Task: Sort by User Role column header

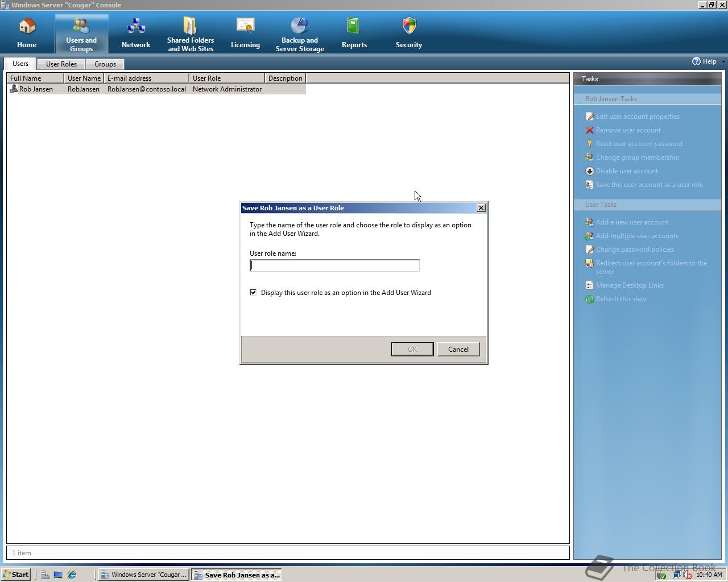Action: point(227,78)
